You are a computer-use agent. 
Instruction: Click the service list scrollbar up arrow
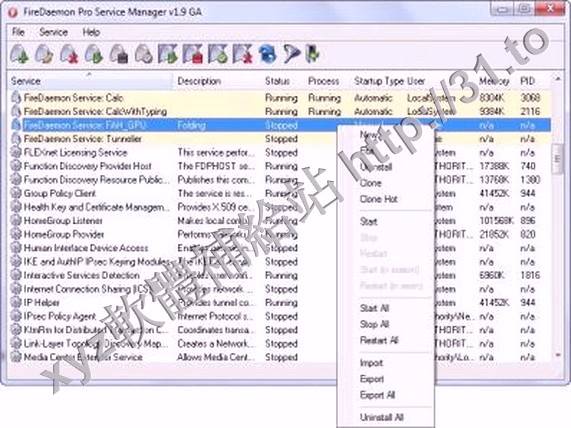(557, 78)
